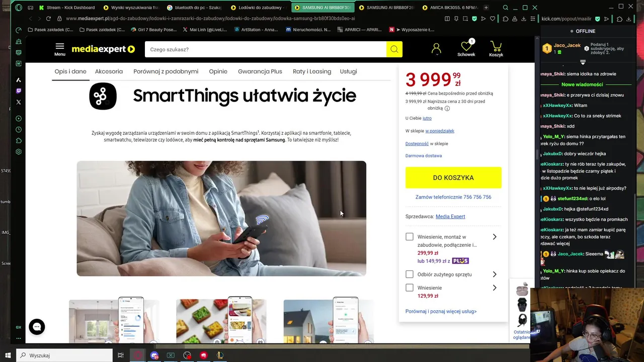Screen dimensions: 644x362
Task: Expand the Odbiór zużytego sprzętu chevron
Action: point(495,275)
